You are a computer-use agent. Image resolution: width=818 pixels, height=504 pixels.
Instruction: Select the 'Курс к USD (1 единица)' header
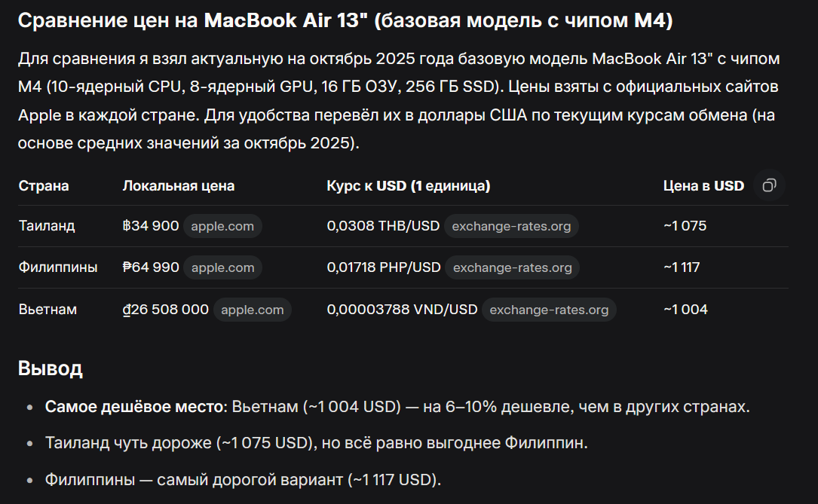pyautogui.click(x=408, y=186)
